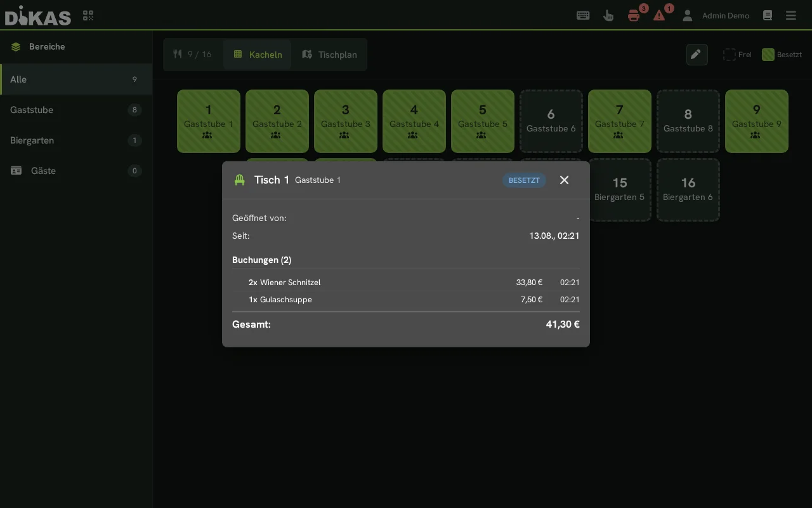Image resolution: width=812 pixels, height=508 pixels.
Task: Open the printer queue icon with badge 3
Action: coord(634,15)
